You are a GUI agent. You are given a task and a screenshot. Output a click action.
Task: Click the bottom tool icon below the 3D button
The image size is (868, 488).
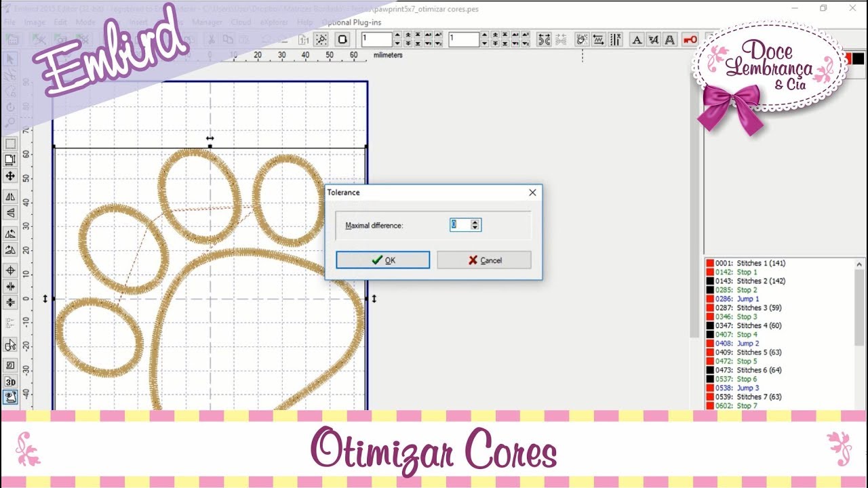10,398
